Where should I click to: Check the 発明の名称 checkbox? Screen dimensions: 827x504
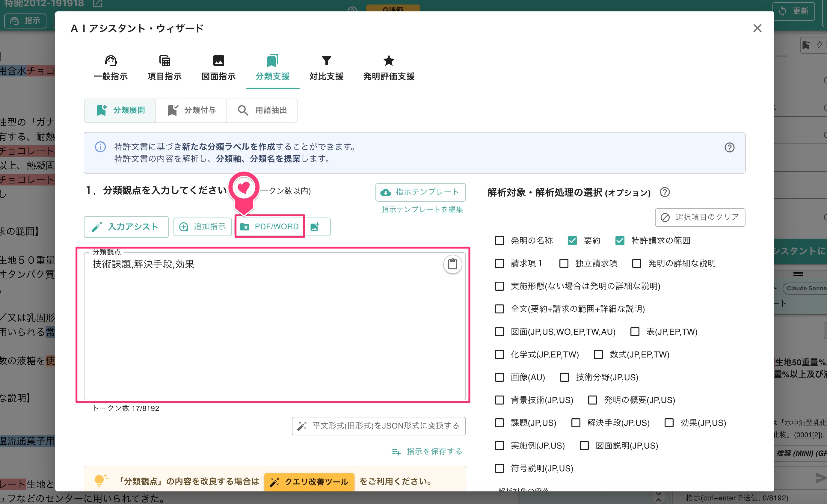pos(499,241)
